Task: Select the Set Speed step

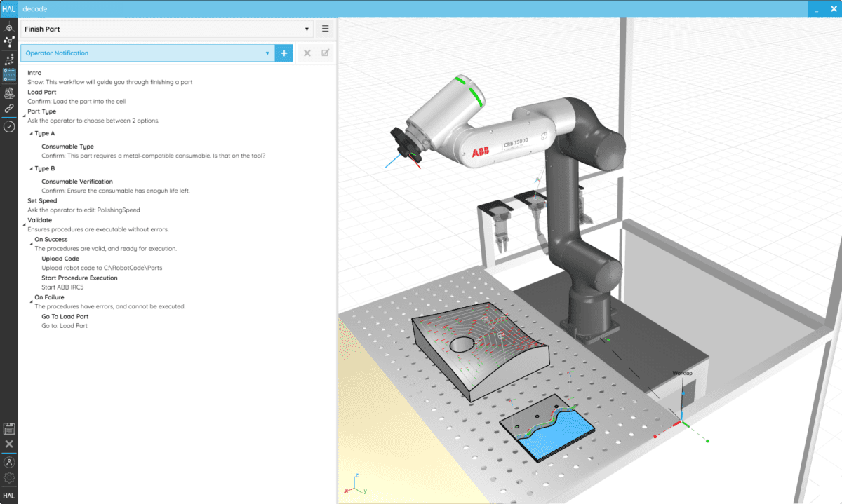Action: (42, 201)
